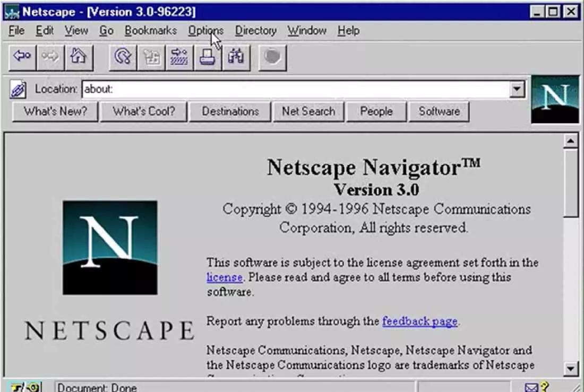Image resolution: width=584 pixels, height=392 pixels.
Task: Click the Reload page toolbar icon
Action: click(123, 57)
